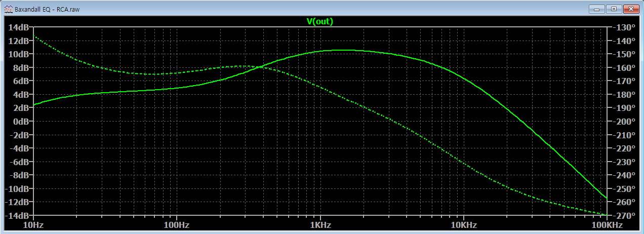The image size is (644, 234).
Task: Click the 14dB label on magnitude axis
Action: pos(20,27)
